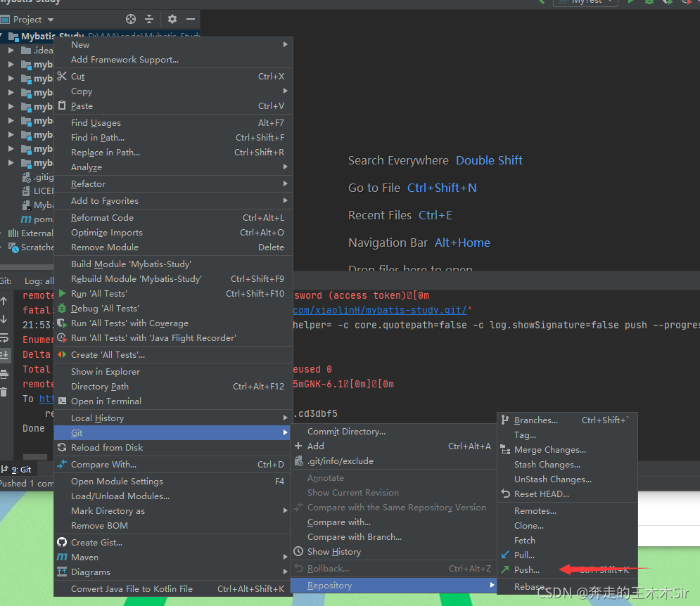
Task: Click the Cut scissors icon in context menu
Action: (62, 76)
